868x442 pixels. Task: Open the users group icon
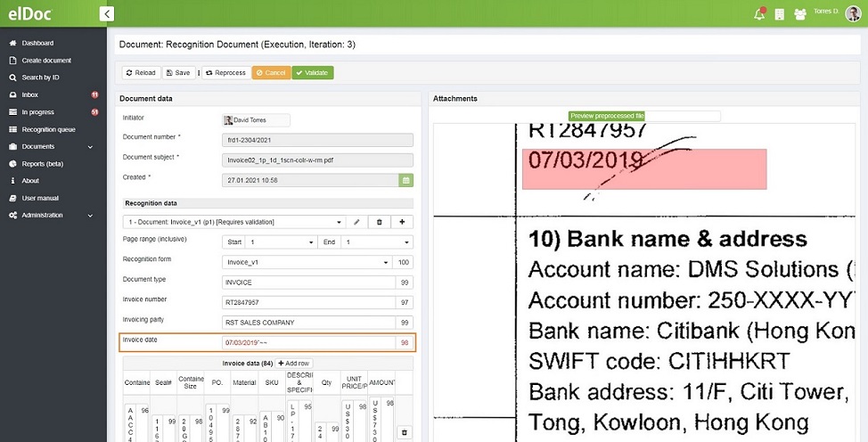[800, 15]
